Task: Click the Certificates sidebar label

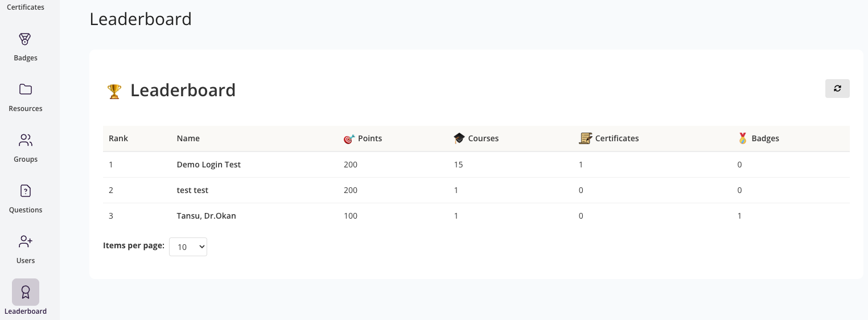Action: pos(25,7)
